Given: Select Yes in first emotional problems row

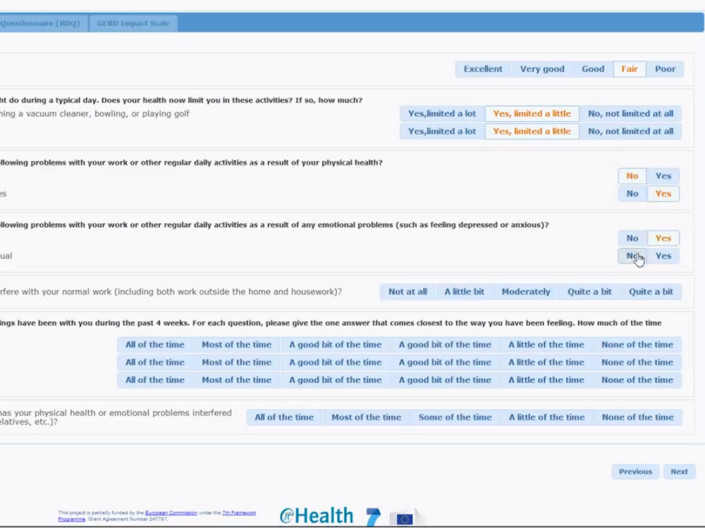Looking at the screenshot, I should coord(663,238).
